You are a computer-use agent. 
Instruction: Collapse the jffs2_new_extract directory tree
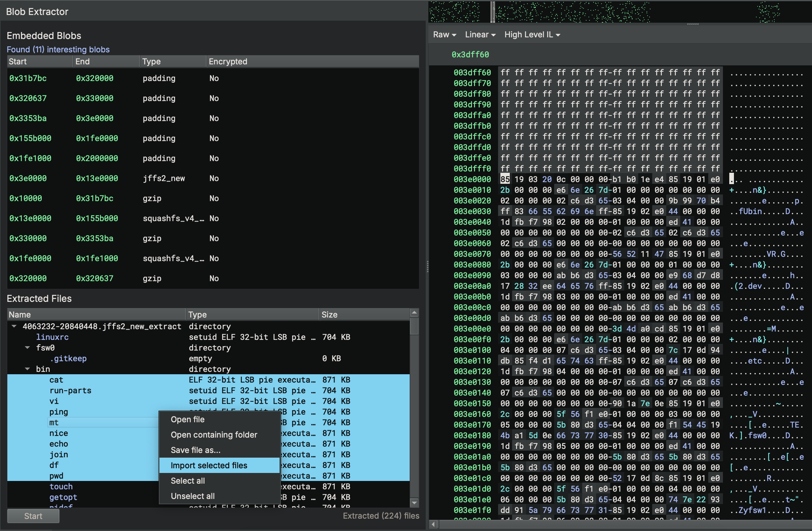pos(14,327)
